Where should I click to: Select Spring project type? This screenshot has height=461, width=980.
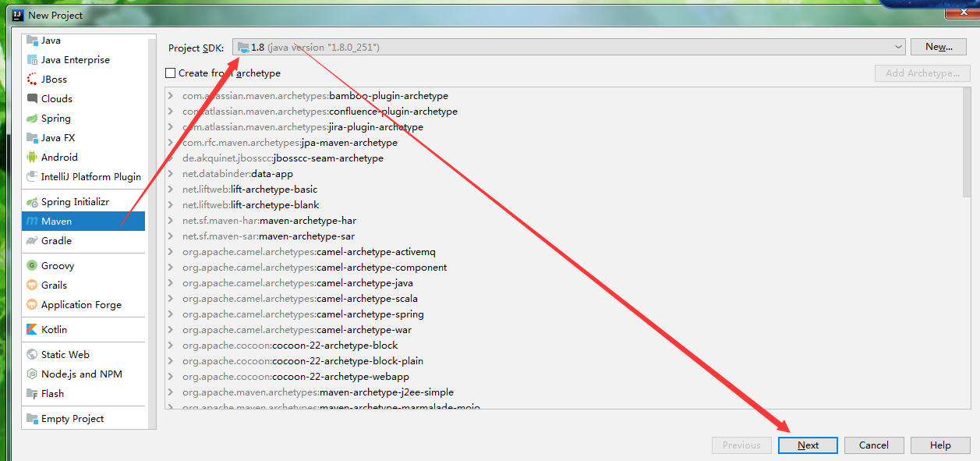83,119
